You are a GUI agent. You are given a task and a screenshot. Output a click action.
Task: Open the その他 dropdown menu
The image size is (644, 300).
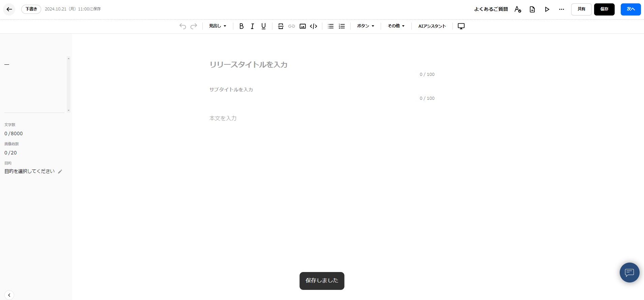396,26
